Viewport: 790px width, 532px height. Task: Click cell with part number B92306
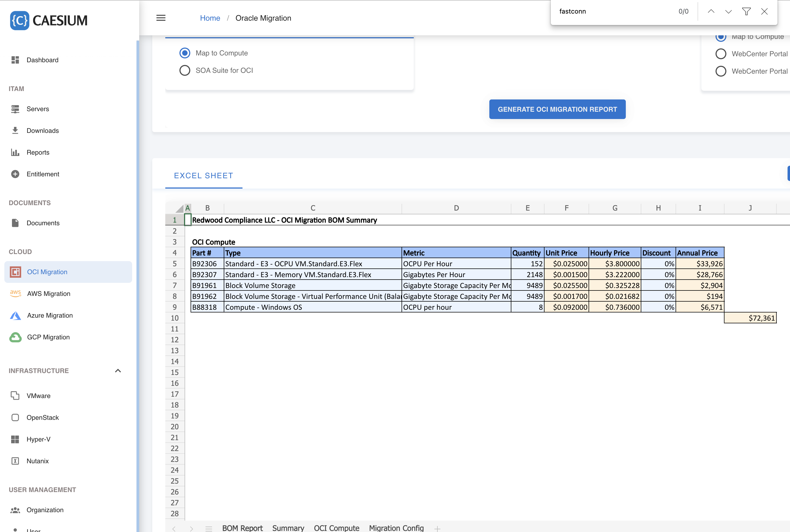(x=207, y=264)
